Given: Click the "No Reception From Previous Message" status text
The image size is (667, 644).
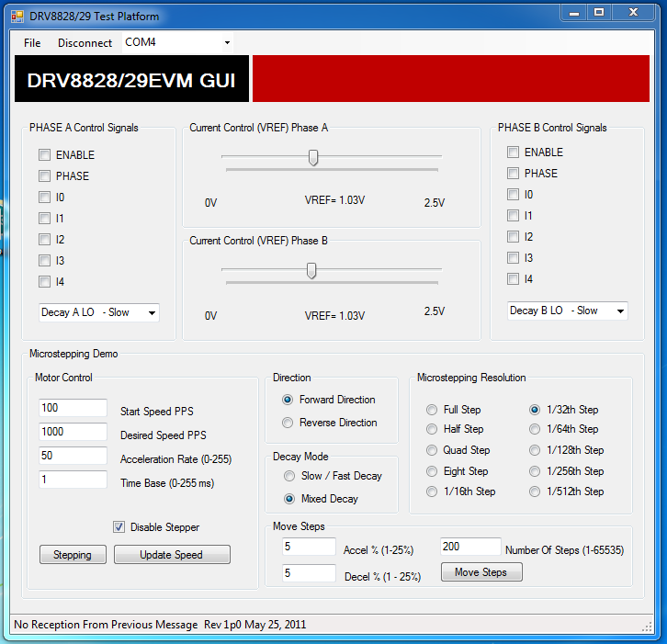Looking at the screenshot, I should pos(106,625).
